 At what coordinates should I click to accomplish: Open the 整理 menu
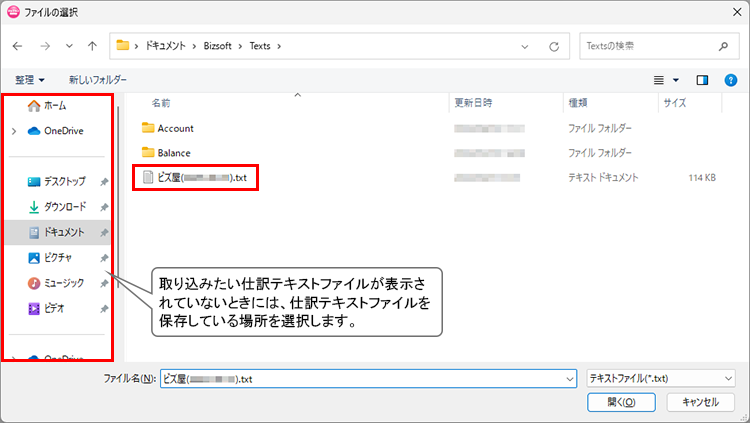(x=30, y=79)
